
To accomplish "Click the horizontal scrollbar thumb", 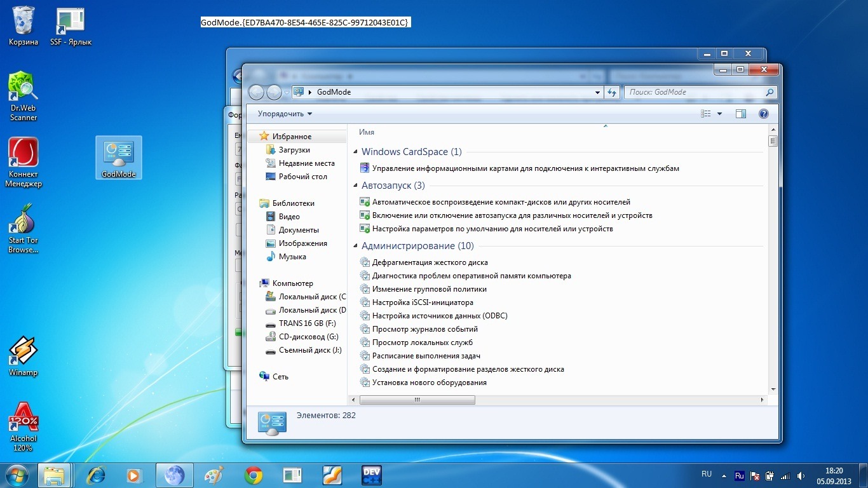I will click(x=417, y=400).
